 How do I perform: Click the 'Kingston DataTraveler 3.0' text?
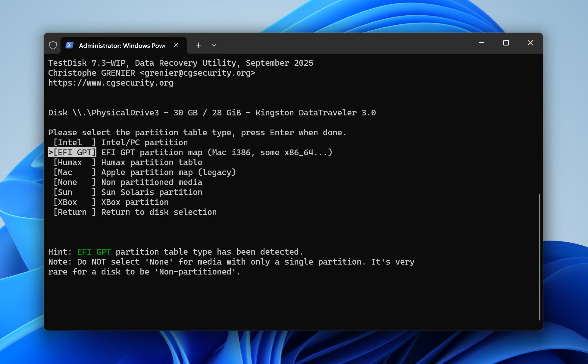(x=316, y=113)
